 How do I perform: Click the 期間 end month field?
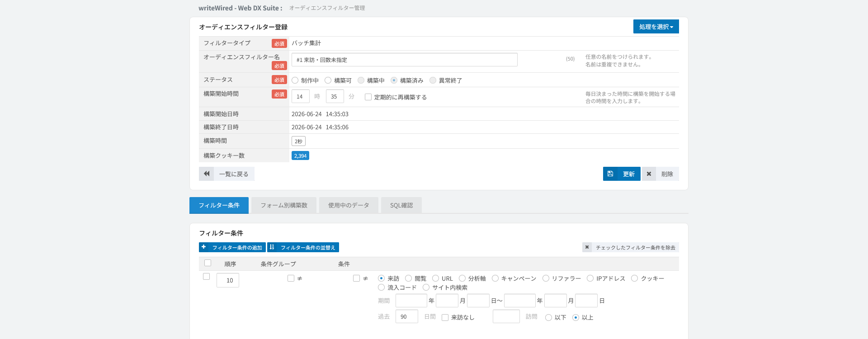coord(556,301)
